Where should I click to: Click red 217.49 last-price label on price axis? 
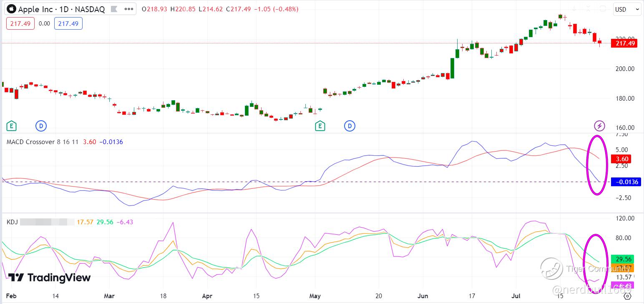(x=624, y=43)
